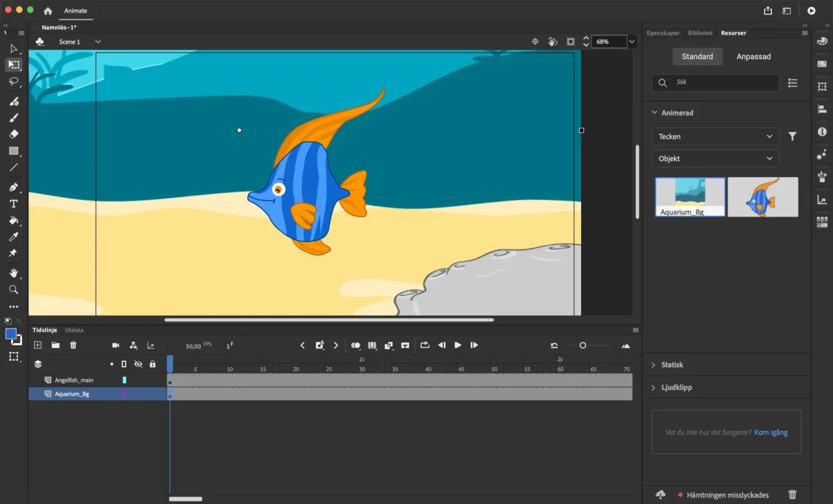Switch to the Resurser tab

tap(734, 33)
